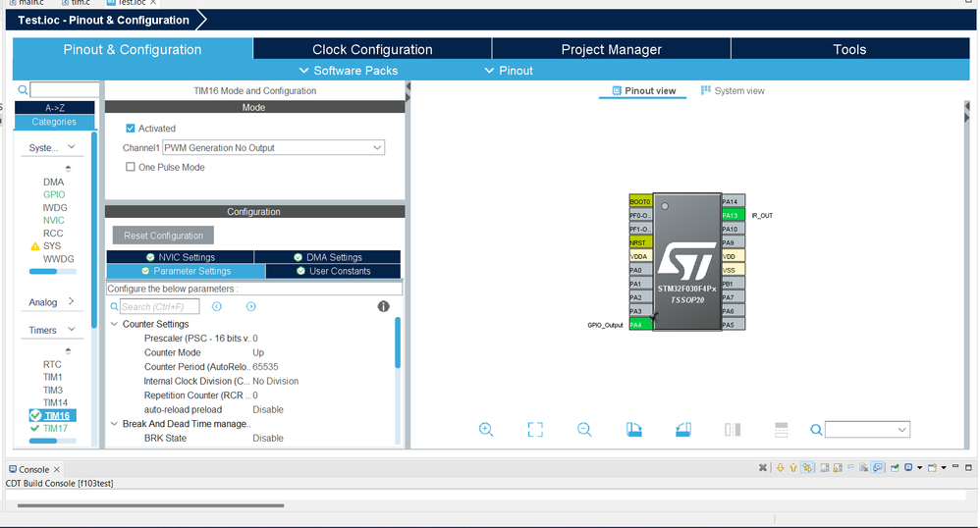Click the peripheral search magnifier icon
The image size is (980, 528).
tap(23, 90)
